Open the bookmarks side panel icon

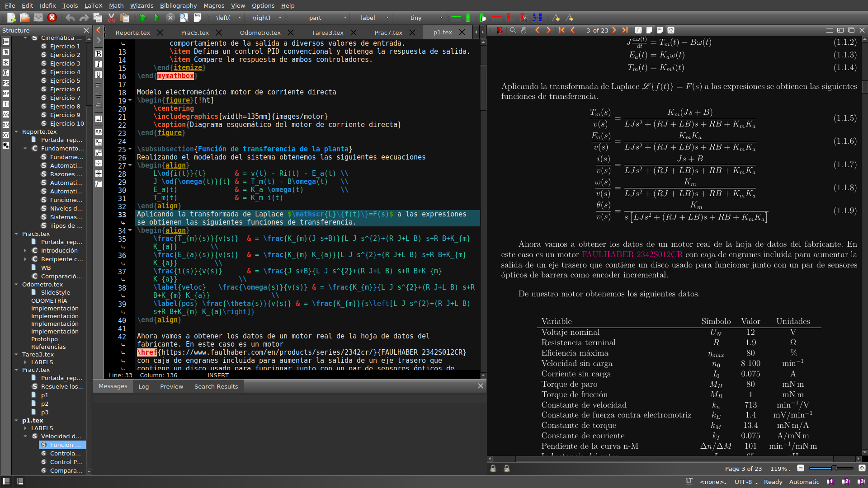(6, 52)
